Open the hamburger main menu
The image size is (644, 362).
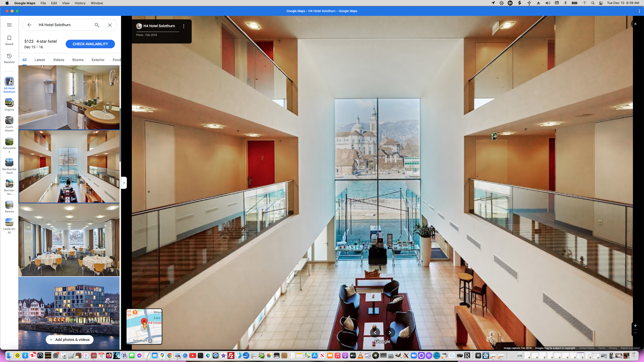point(9,25)
